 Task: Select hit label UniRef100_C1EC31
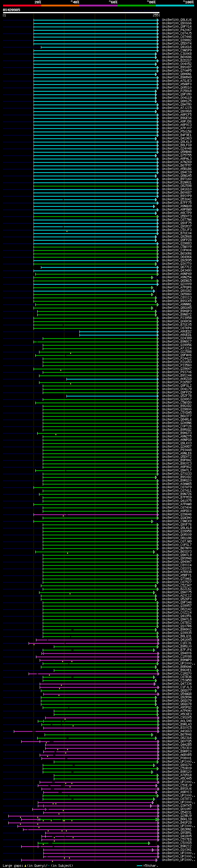pos(177,643)
